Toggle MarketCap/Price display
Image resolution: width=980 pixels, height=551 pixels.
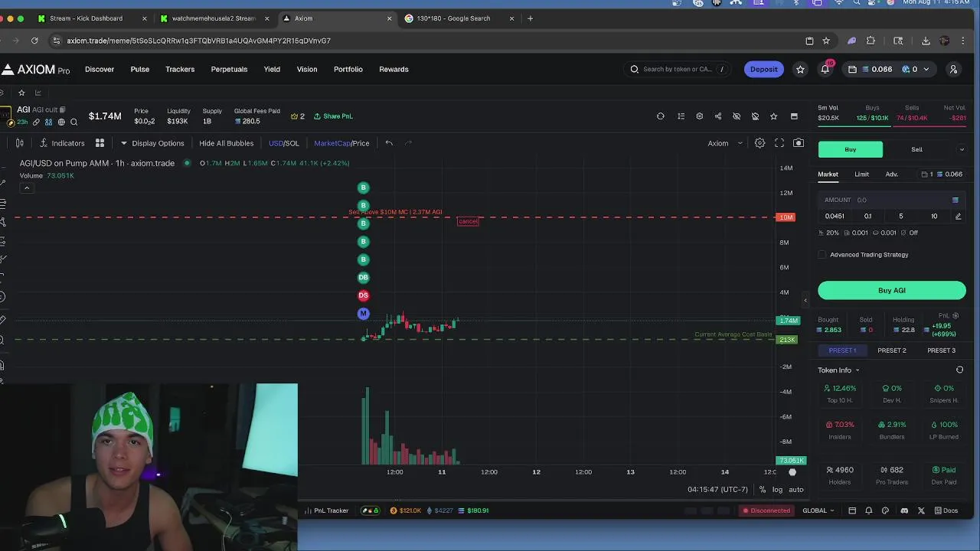[x=341, y=143]
